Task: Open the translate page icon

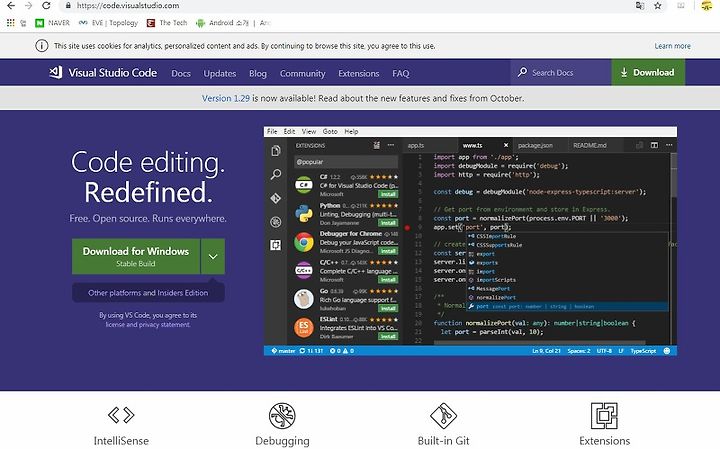Action: pos(640,6)
